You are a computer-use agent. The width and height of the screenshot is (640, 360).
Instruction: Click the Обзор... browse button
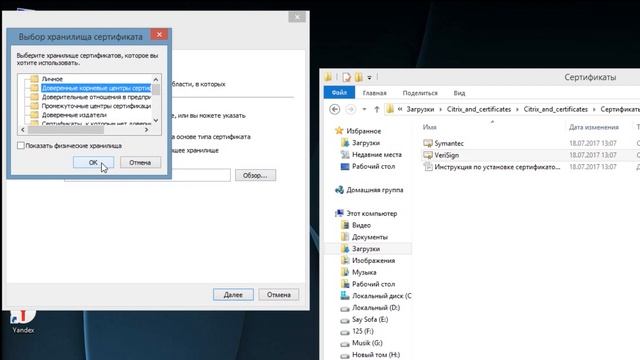tap(255, 176)
